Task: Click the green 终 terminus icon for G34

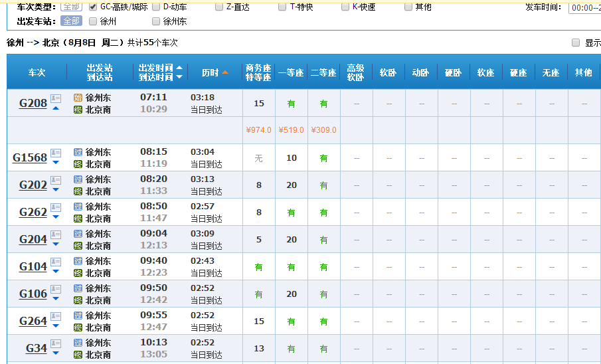Action: [78, 355]
